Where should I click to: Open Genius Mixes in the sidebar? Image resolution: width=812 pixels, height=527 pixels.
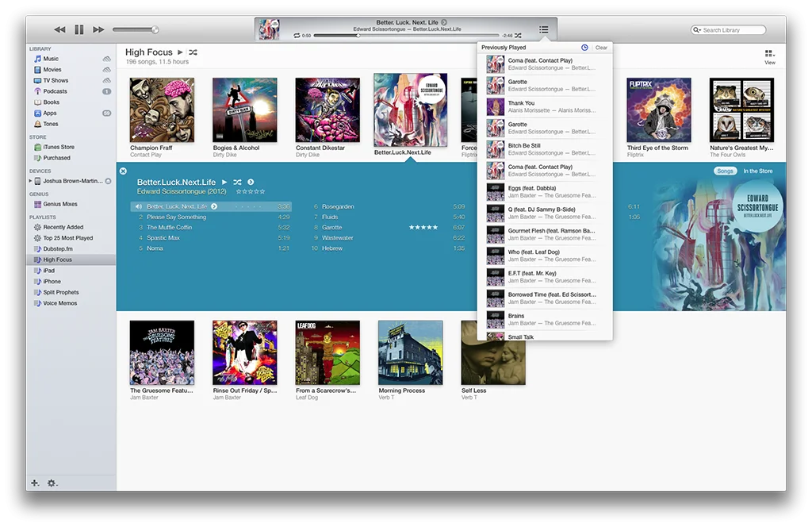(60, 204)
